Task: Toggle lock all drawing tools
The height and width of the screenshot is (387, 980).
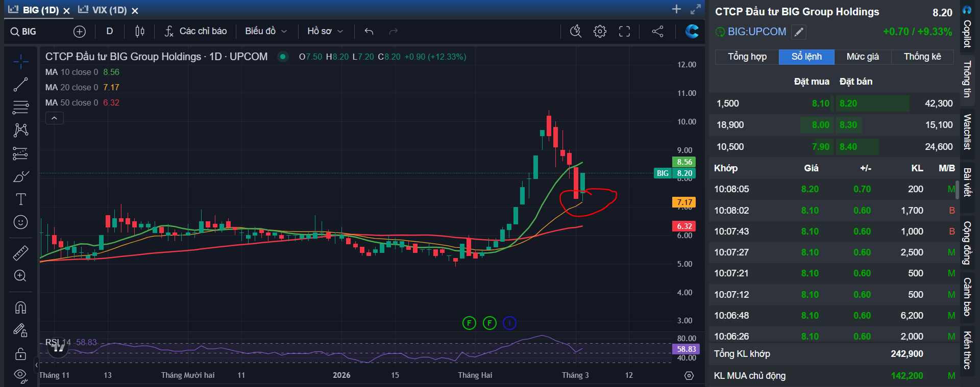Action: [x=21, y=353]
